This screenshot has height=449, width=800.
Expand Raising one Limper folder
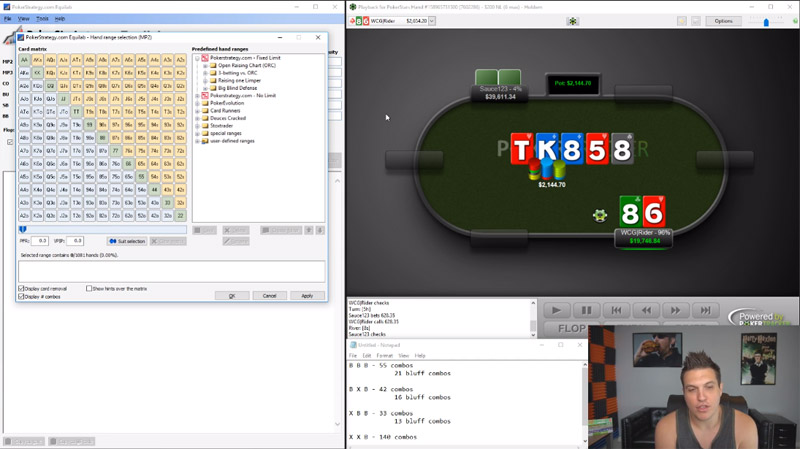click(205, 81)
